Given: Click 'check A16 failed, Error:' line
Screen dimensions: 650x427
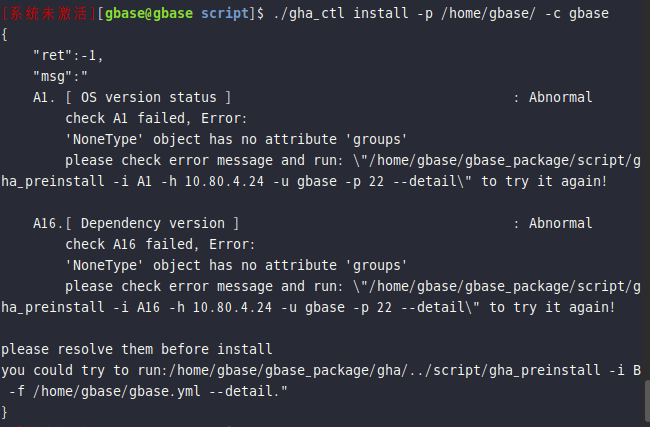Looking at the screenshot, I should click(x=160, y=245).
